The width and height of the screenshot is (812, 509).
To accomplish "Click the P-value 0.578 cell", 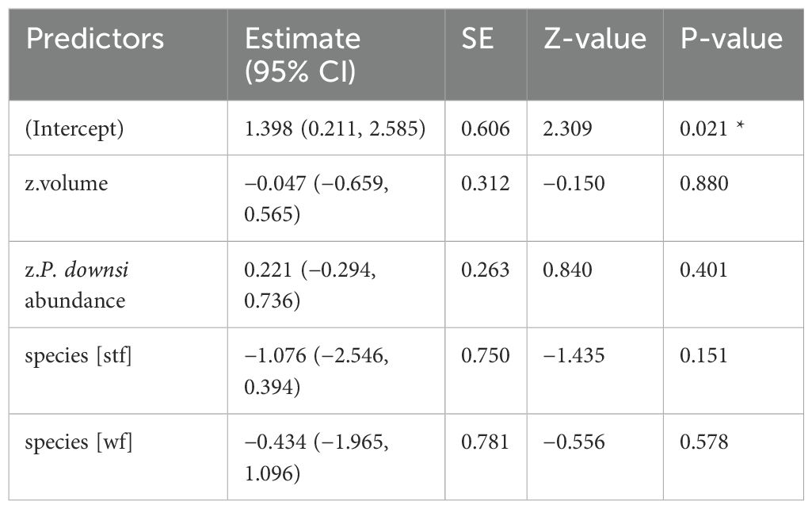I will pos(703,440).
